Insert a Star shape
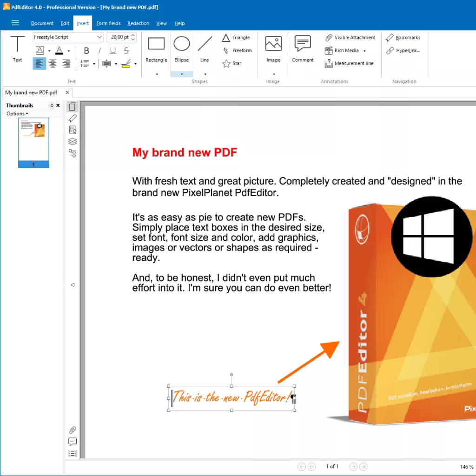 tap(231, 63)
